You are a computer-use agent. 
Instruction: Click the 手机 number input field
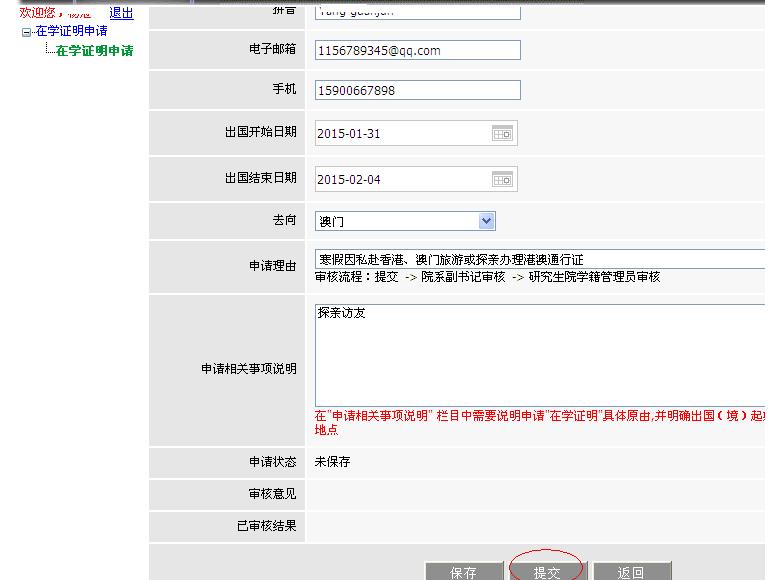(417, 90)
